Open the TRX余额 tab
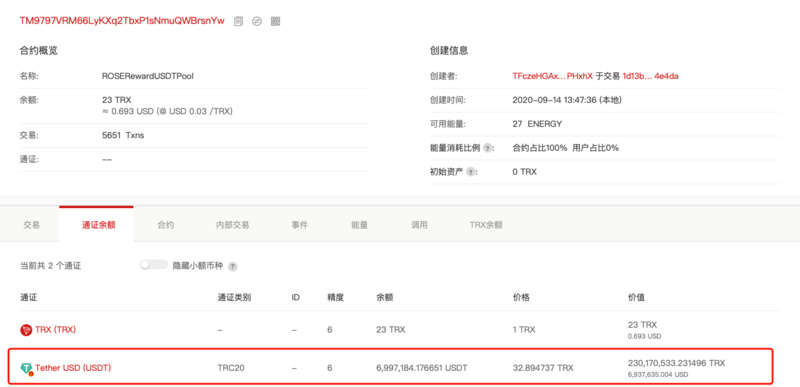800x387 pixels. 486,225
